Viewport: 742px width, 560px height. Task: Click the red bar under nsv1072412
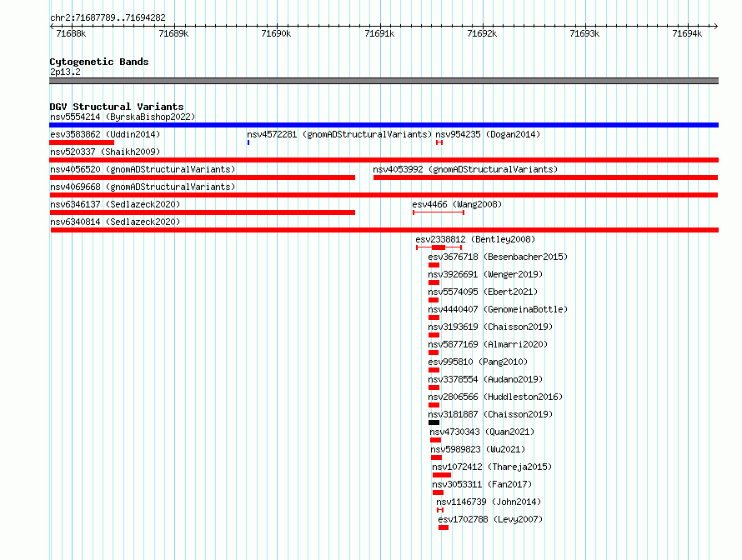click(x=442, y=475)
